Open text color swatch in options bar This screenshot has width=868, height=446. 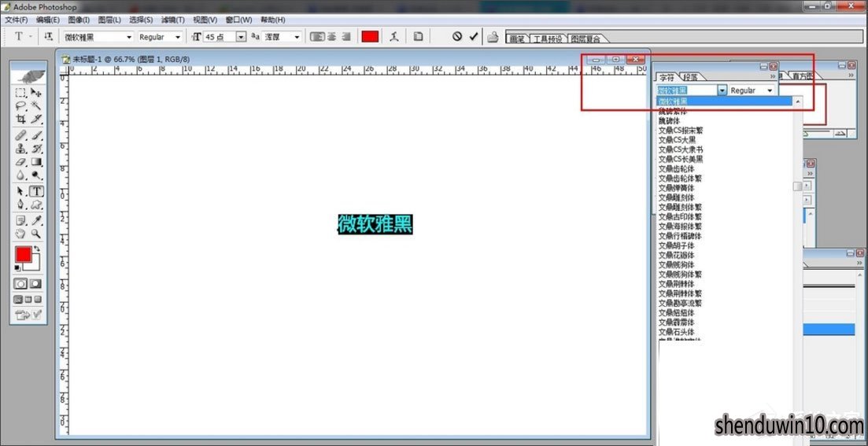click(370, 36)
